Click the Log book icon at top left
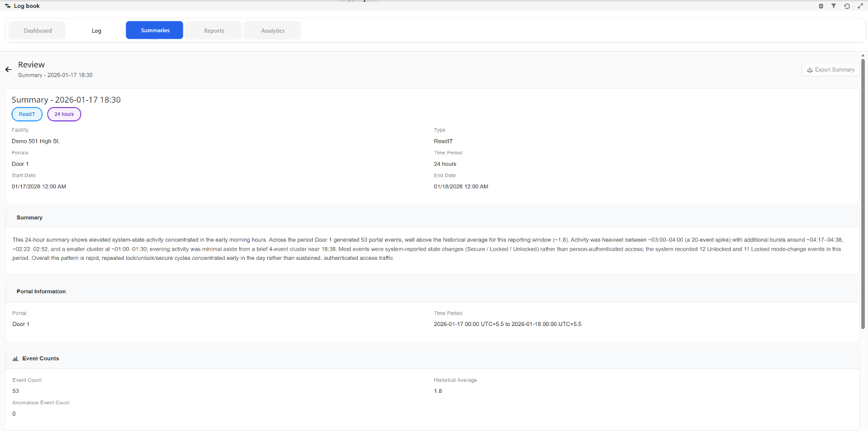This screenshot has height=431, width=868. [9, 5]
